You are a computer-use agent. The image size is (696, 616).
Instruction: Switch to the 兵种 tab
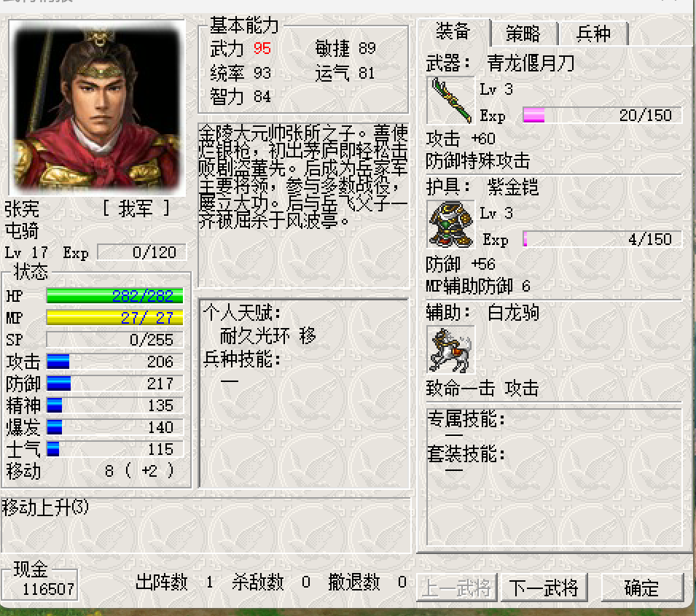click(593, 34)
